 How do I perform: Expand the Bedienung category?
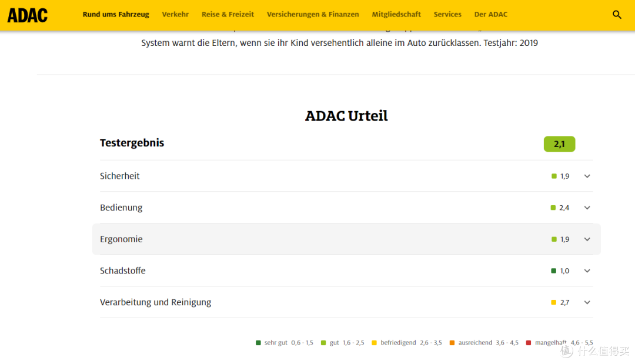point(587,207)
